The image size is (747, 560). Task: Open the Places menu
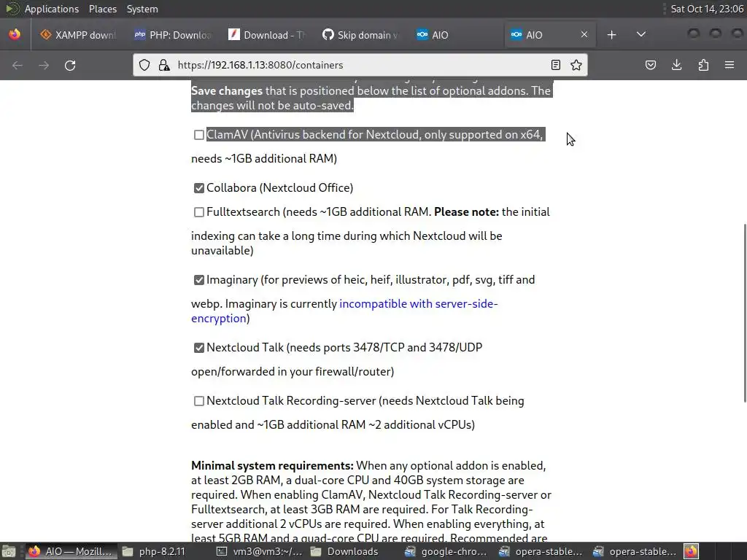coord(103,9)
